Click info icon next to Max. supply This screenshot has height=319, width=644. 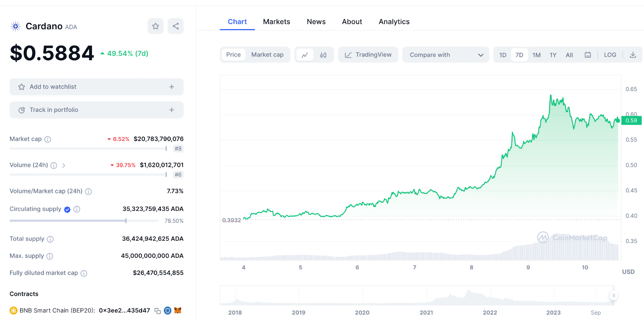pos(50,256)
